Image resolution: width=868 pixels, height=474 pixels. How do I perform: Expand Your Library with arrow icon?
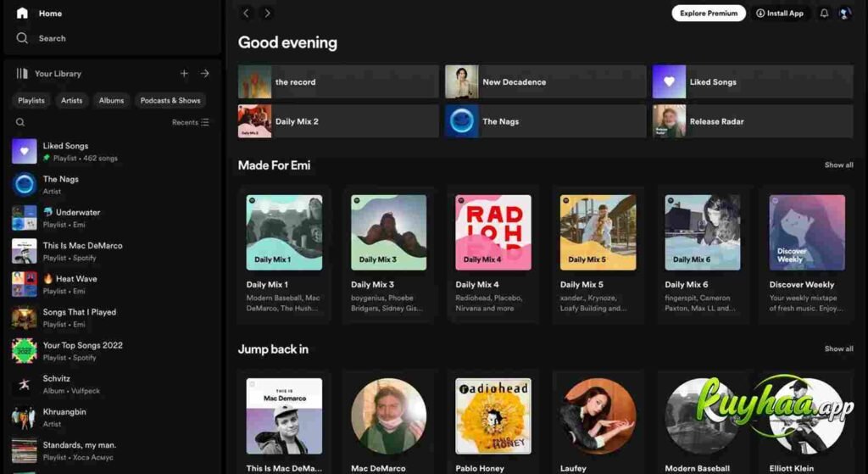coord(205,73)
